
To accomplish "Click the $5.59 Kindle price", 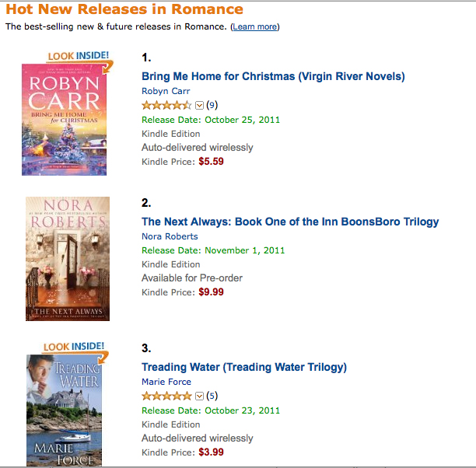I will click(211, 162).
